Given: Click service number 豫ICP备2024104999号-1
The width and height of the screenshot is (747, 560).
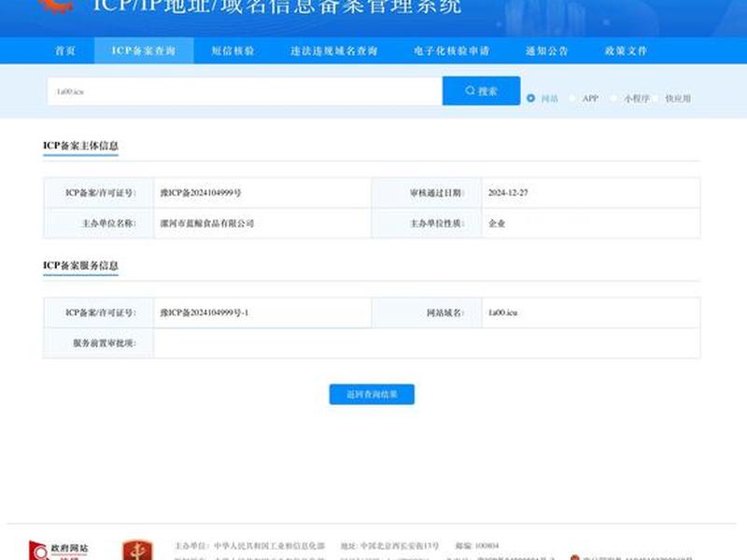Looking at the screenshot, I should [x=204, y=313].
